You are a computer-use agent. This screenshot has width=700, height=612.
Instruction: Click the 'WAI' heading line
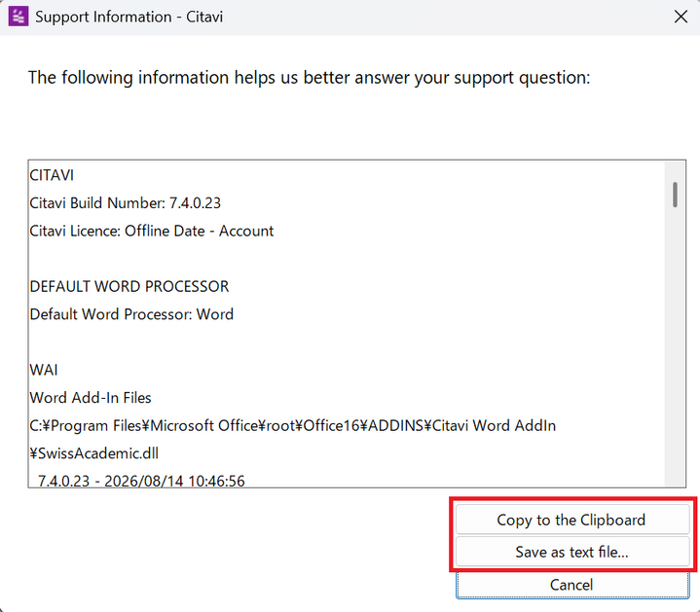pyautogui.click(x=44, y=370)
